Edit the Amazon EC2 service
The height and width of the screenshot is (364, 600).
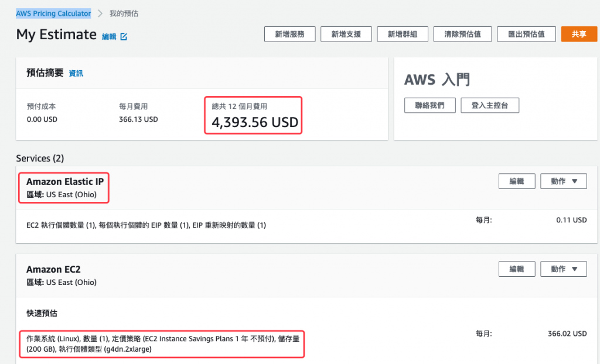pos(517,269)
